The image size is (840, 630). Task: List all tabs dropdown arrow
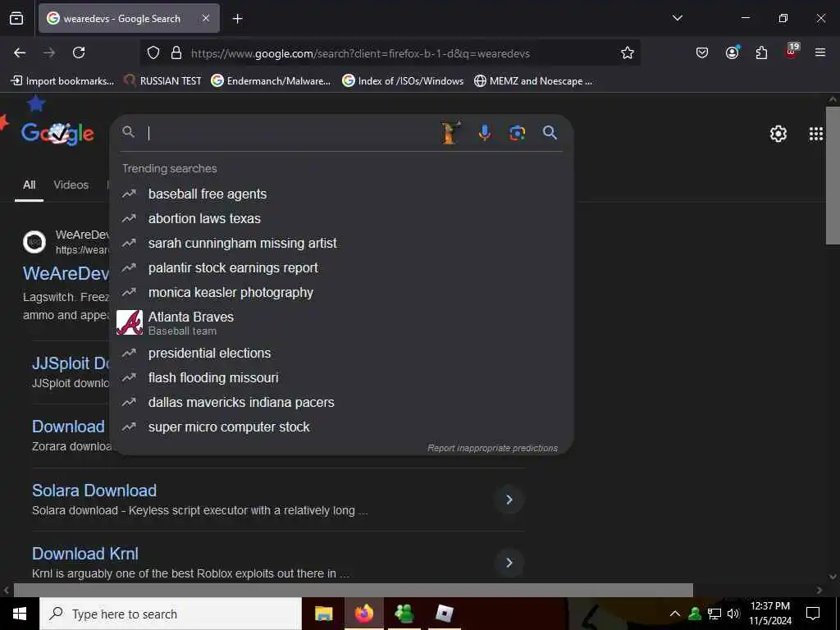coord(677,18)
